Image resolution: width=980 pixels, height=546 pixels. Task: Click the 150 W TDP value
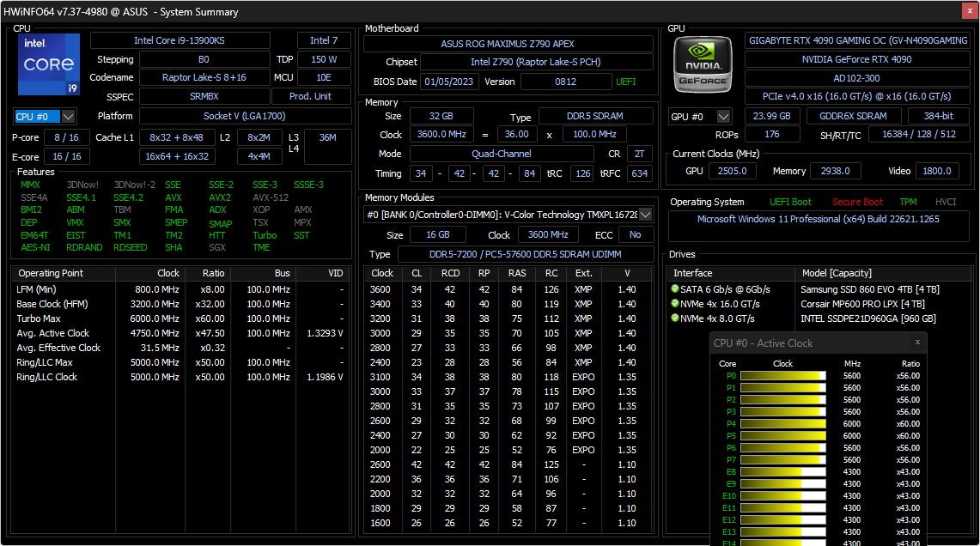[324, 59]
